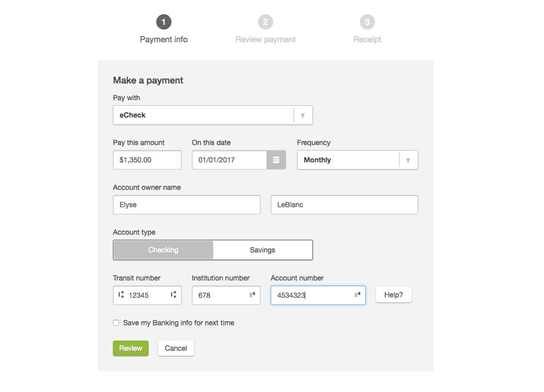Select the Receipt step label
The width and height of the screenshot is (544, 392).
click(x=367, y=40)
